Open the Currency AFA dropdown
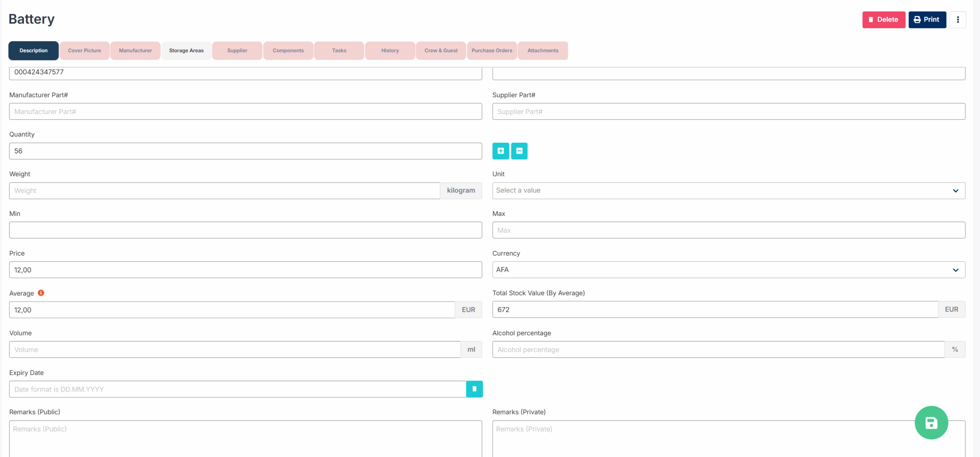This screenshot has height=457, width=980. point(728,270)
